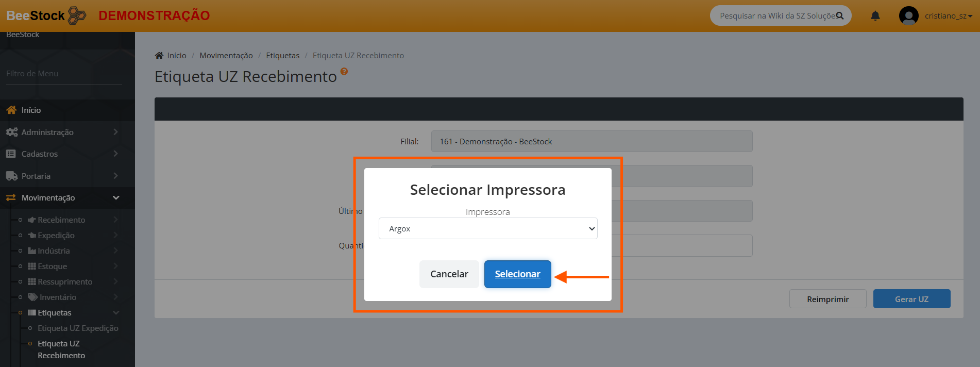Open the Impressora dropdown showing Argox
The height and width of the screenshot is (367, 980).
[x=487, y=229]
